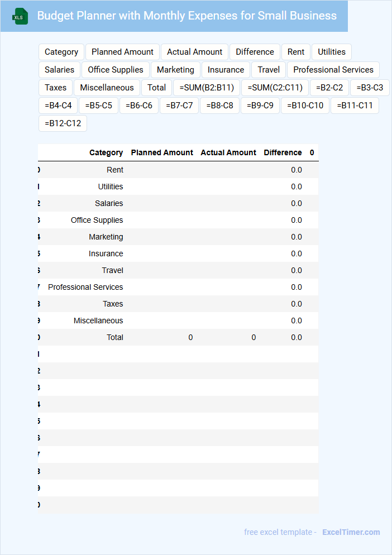Click the 0.0 difference in Salaries row
This screenshot has height=555, width=392.
[297, 203]
